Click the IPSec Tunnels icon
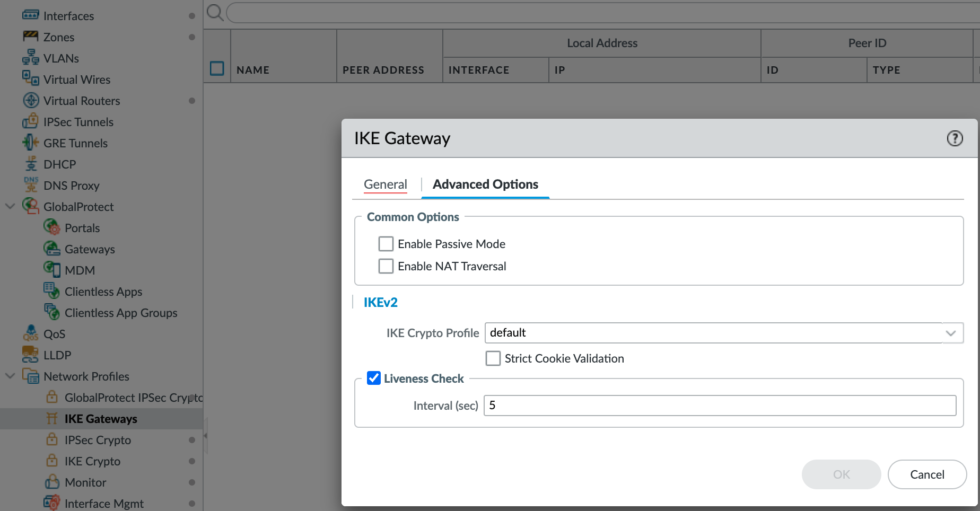 click(x=31, y=121)
